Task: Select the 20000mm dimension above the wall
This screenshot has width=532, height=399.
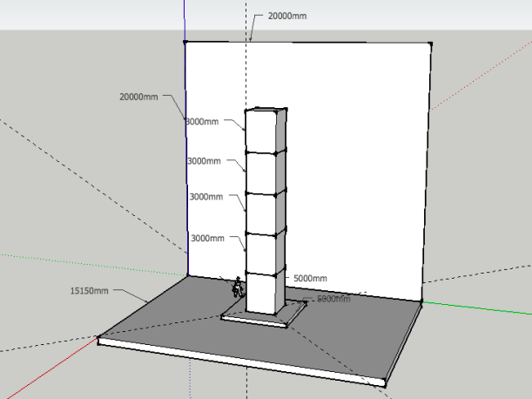Action: point(287,16)
